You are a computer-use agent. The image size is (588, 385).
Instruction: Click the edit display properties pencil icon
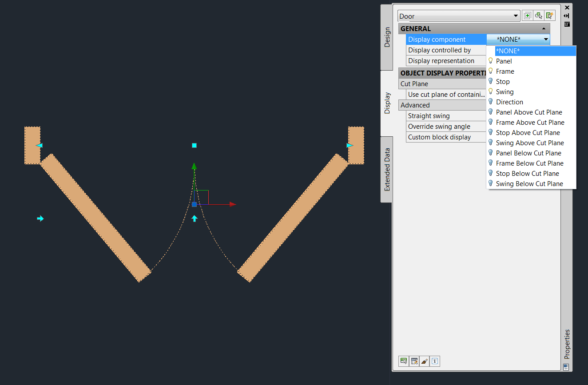coord(414,361)
